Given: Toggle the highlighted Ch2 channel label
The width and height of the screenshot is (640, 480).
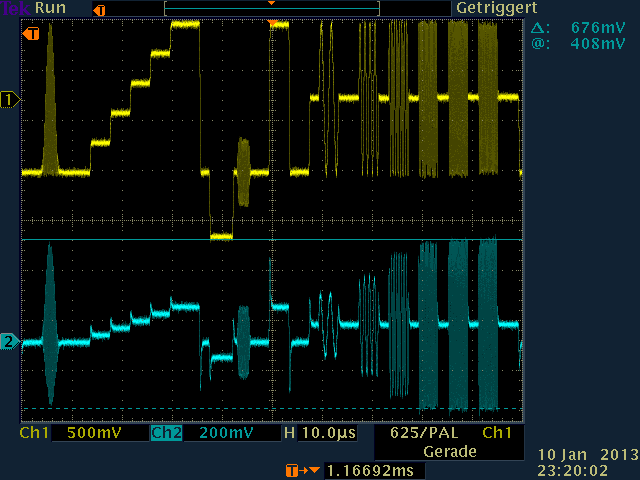Looking at the screenshot, I should [x=166, y=434].
